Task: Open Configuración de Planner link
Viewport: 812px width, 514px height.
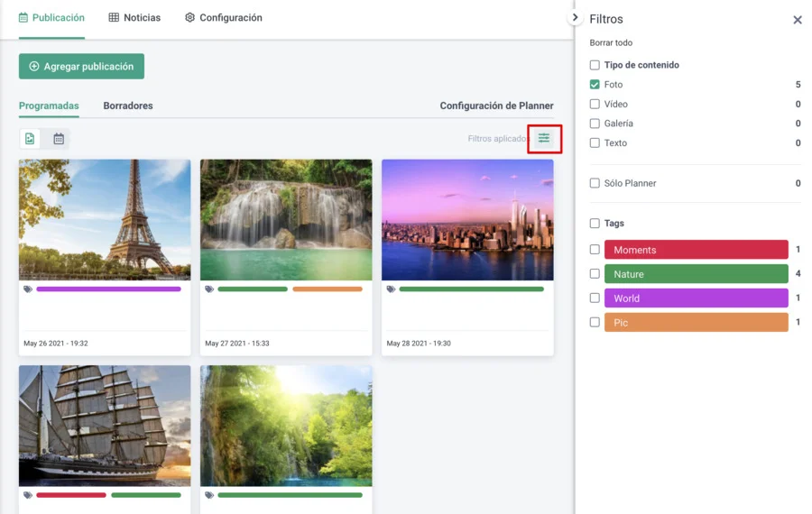Action: (496, 106)
